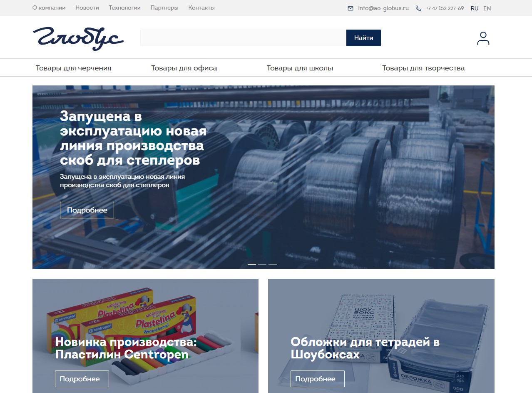Open the О компании page

49,8
